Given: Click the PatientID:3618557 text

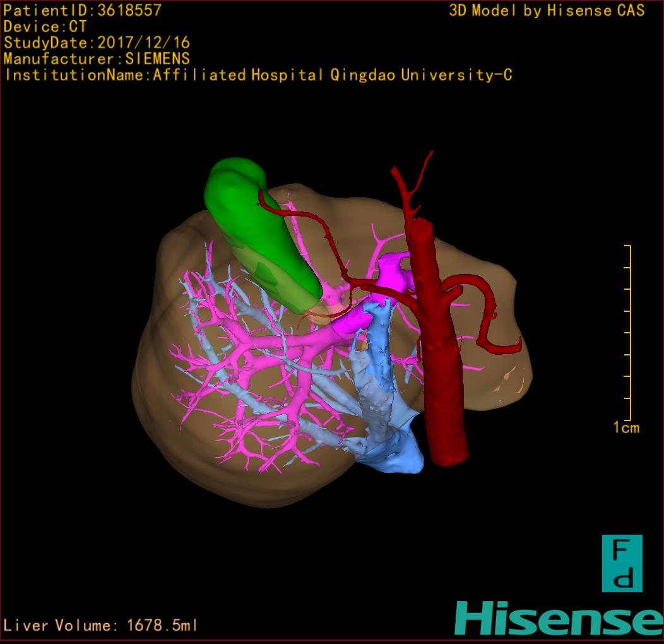Looking at the screenshot, I should [83, 10].
